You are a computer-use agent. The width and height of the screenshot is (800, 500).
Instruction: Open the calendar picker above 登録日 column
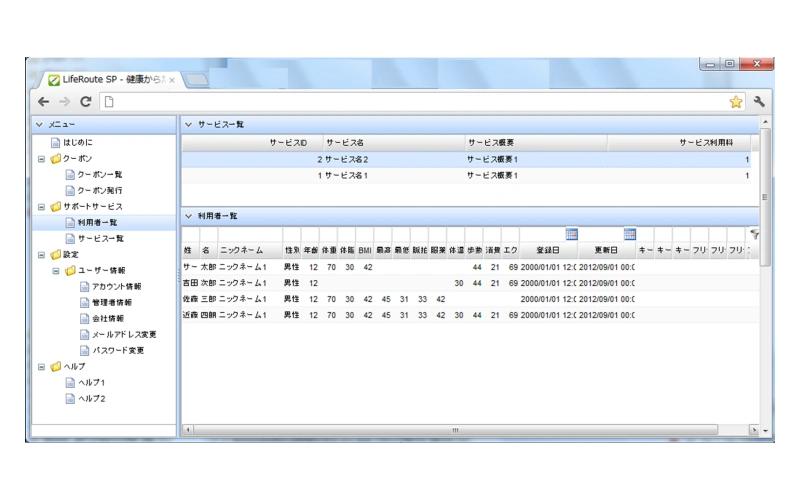pos(571,234)
